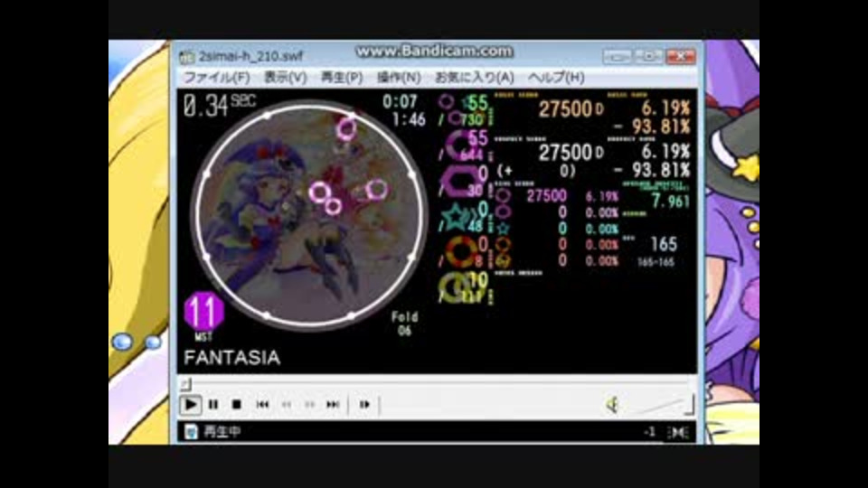Viewport: 868px width, 488px height.
Task: Click the Play button
Action: point(190,405)
